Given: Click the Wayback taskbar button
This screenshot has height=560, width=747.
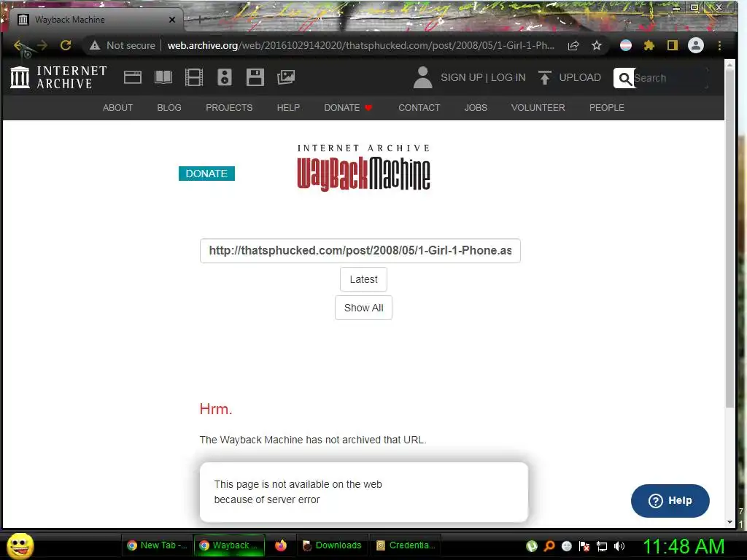Looking at the screenshot, I should [x=229, y=545].
